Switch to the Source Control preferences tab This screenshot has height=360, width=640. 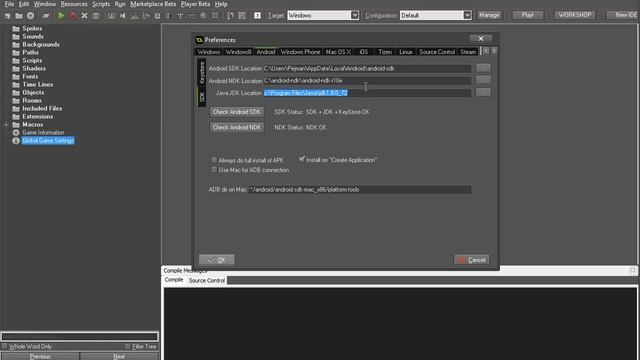[x=437, y=52]
